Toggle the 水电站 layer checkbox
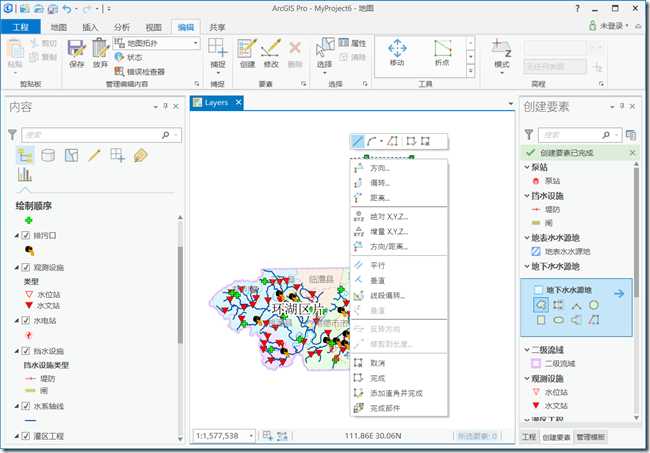The image size is (650, 453). [x=26, y=320]
